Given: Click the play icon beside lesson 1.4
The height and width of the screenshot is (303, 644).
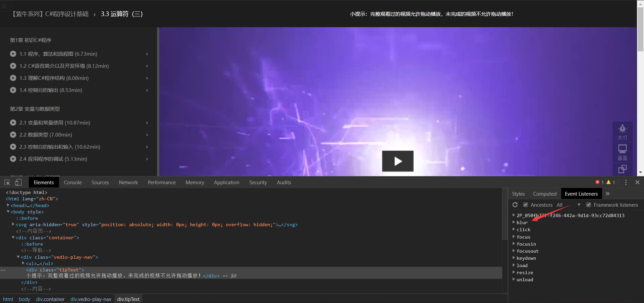Looking at the screenshot, I should pyautogui.click(x=13, y=90).
